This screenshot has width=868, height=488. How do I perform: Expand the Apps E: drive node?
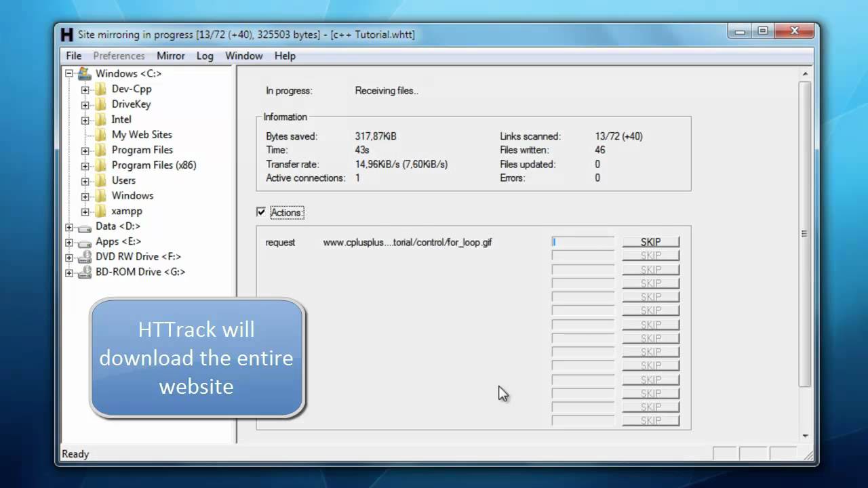(68, 242)
